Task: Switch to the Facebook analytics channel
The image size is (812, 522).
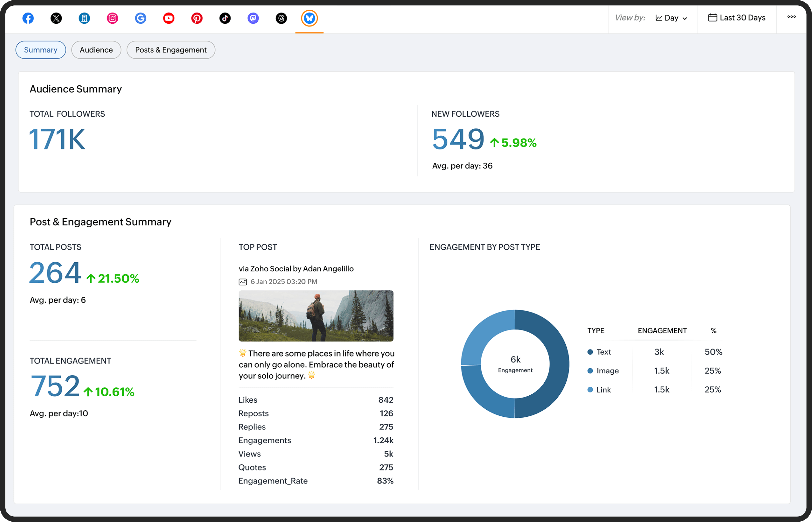Action: [x=28, y=18]
